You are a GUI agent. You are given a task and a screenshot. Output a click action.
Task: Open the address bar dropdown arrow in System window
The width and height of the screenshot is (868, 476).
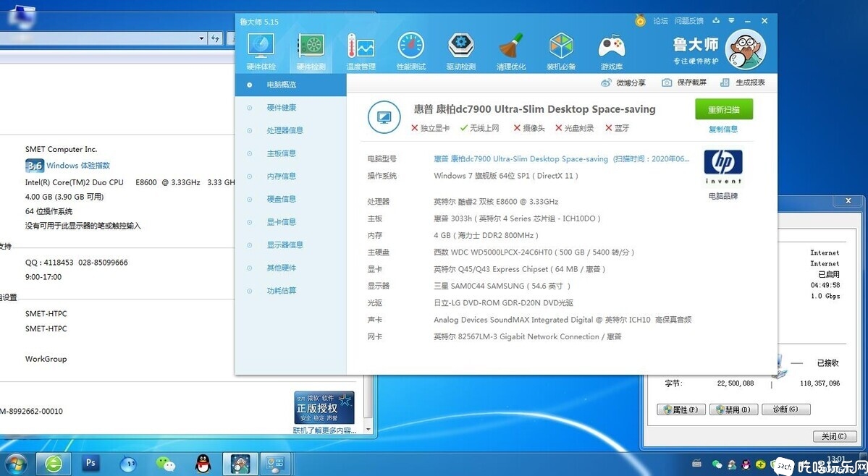pos(201,38)
